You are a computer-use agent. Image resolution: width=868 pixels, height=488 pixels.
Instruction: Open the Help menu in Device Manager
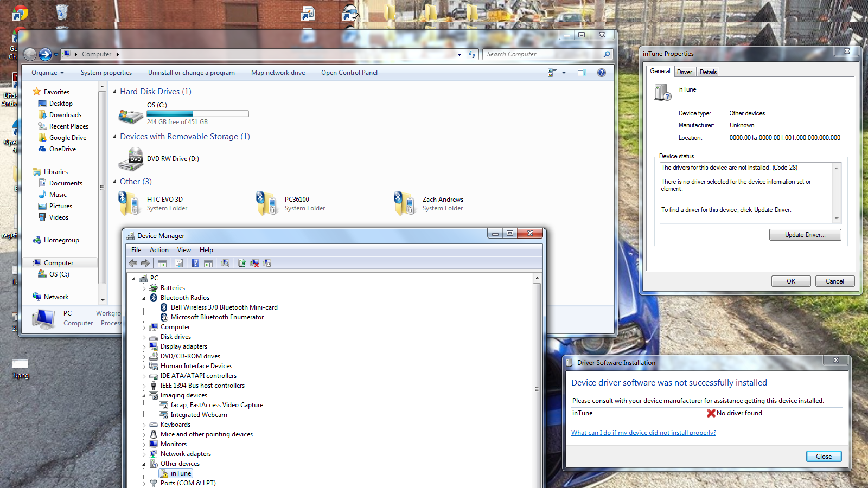(x=206, y=250)
